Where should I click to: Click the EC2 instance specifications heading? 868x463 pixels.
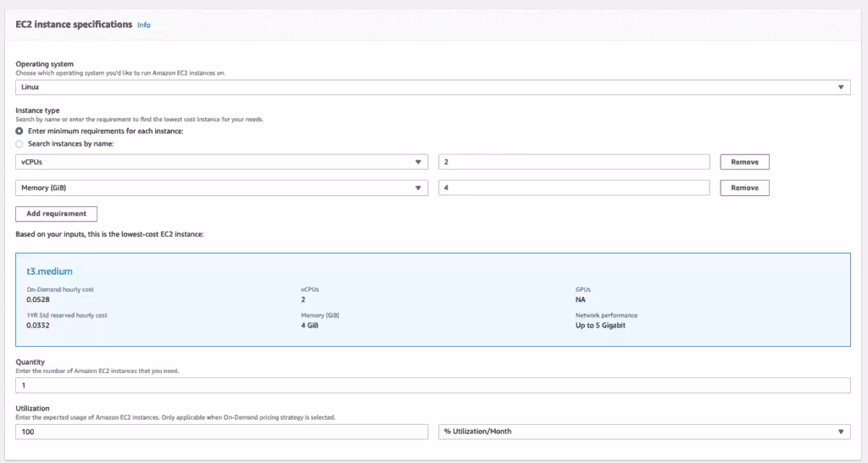74,25
